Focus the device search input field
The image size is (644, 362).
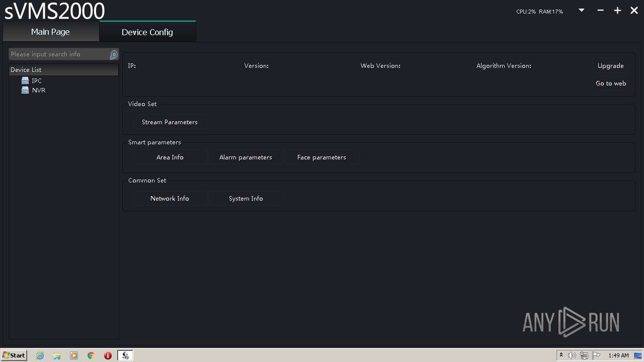click(x=59, y=54)
